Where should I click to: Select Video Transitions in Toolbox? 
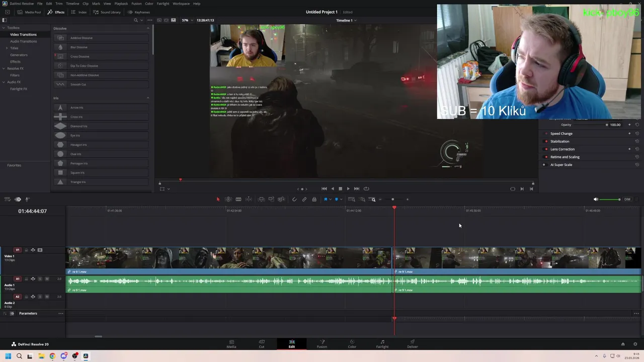(x=23, y=35)
